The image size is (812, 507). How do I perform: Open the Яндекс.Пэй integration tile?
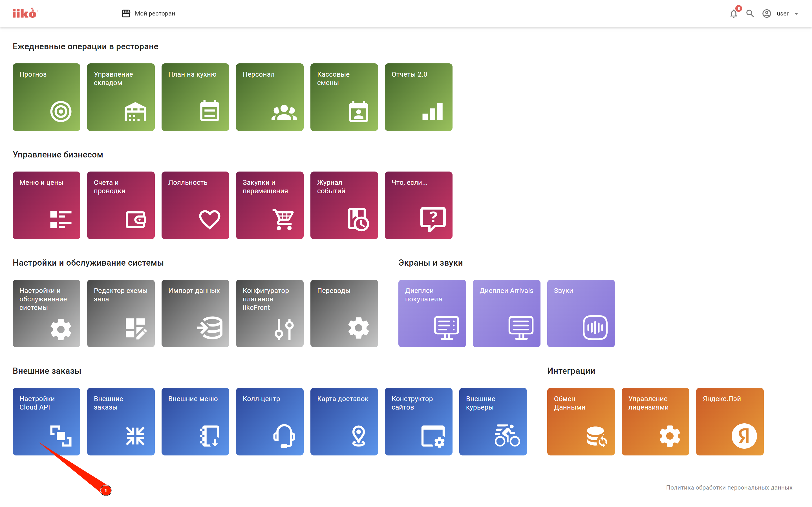click(x=729, y=421)
